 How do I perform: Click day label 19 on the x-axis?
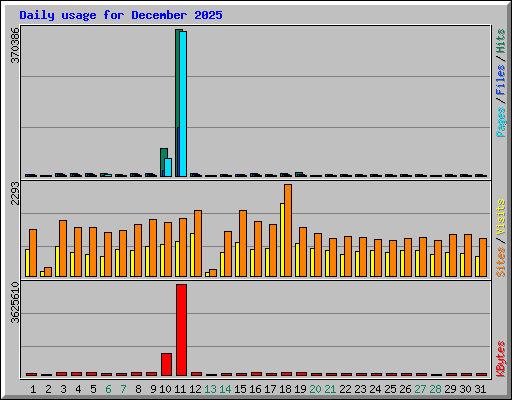(x=300, y=389)
